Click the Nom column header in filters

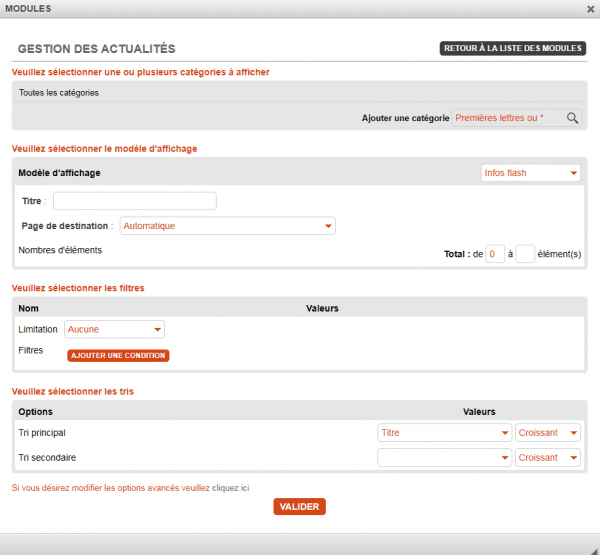(x=28, y=308)
